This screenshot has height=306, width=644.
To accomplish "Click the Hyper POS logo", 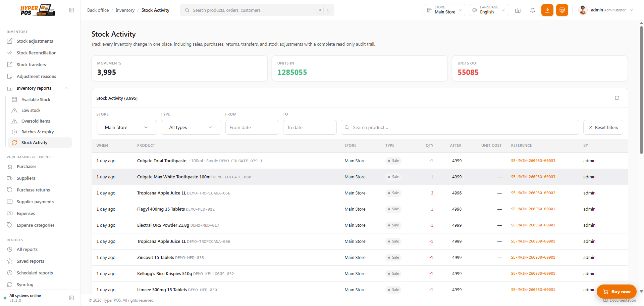I will tap(38, 10).
